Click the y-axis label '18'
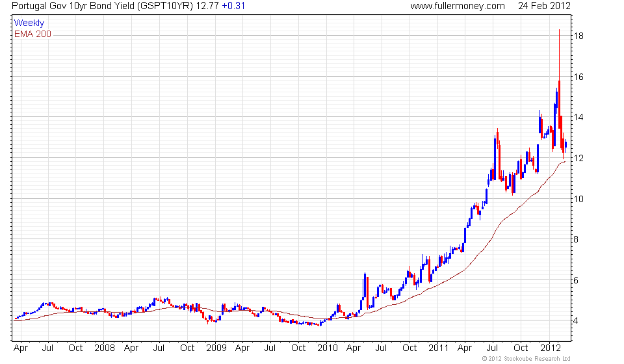This screenshot has width=624, height=364. (578, 36)
